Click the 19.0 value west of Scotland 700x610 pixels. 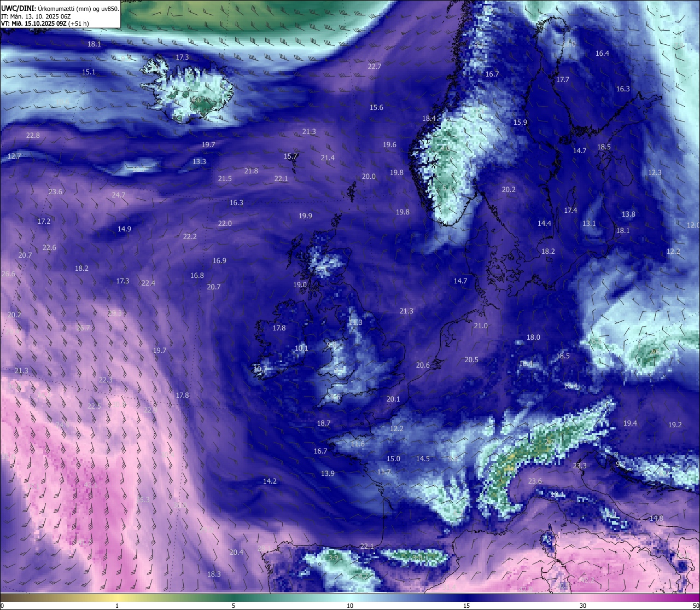coord(300,285)
